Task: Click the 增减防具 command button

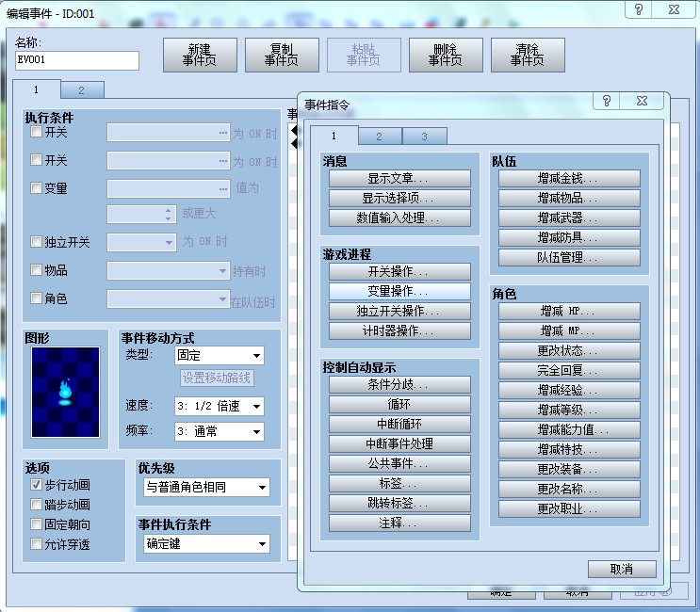Action: coord(569,238)
